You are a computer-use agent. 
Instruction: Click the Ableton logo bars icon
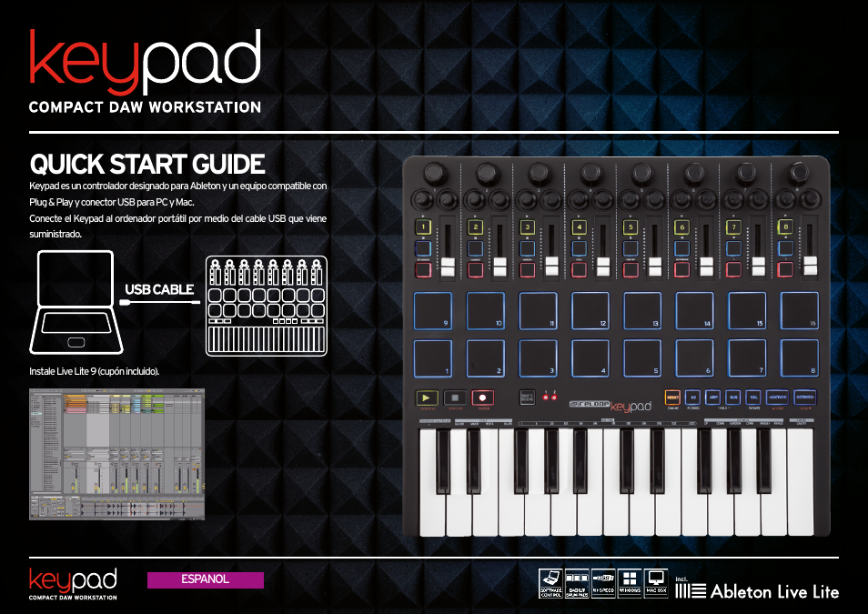point(691,590)
